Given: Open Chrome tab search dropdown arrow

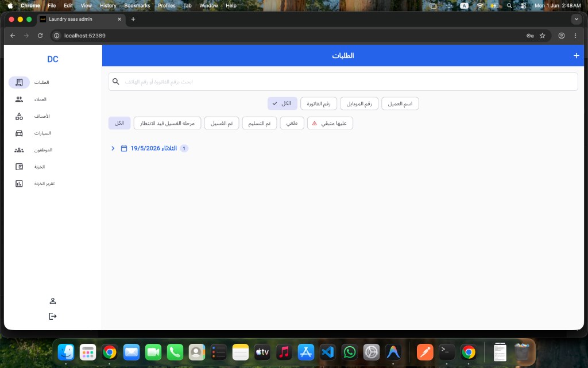Looking at the screenshot, I should coord(577,19).
